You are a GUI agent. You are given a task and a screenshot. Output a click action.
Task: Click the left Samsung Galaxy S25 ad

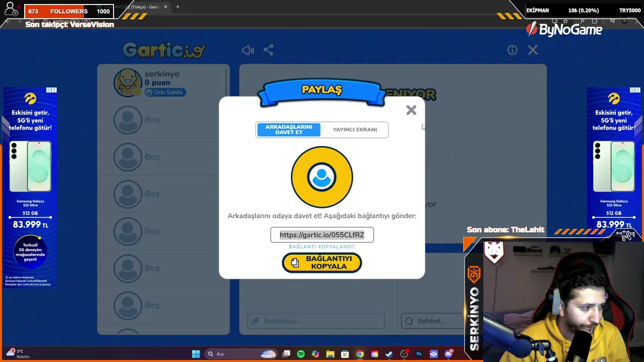point(30,187)
